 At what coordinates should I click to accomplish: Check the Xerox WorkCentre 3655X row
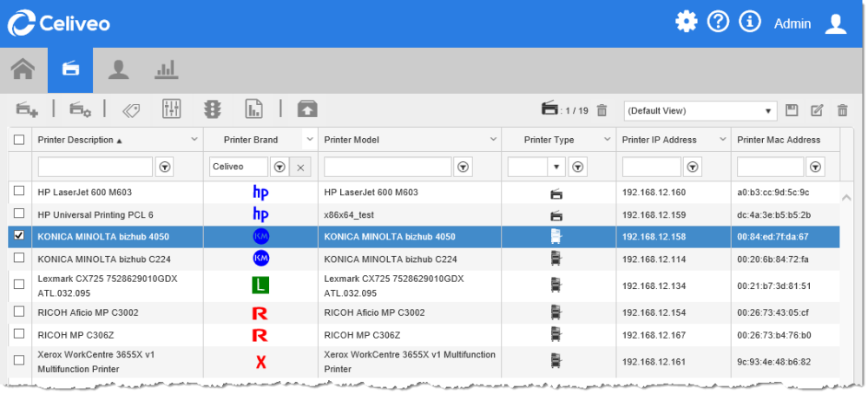[x=19, y=360]
